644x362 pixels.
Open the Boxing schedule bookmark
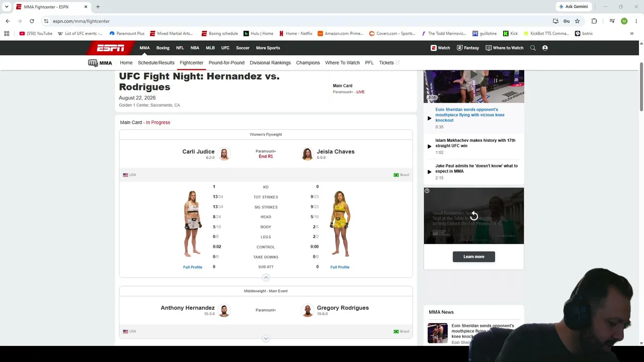pos(219,34)
